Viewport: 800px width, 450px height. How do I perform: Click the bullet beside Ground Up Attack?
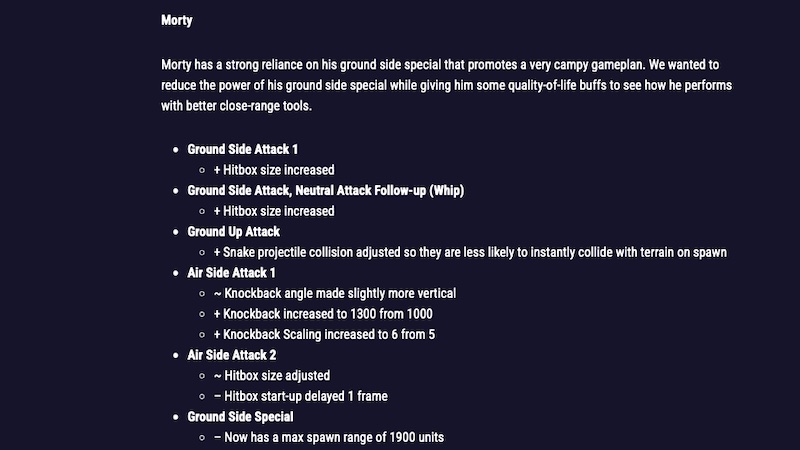176,232
